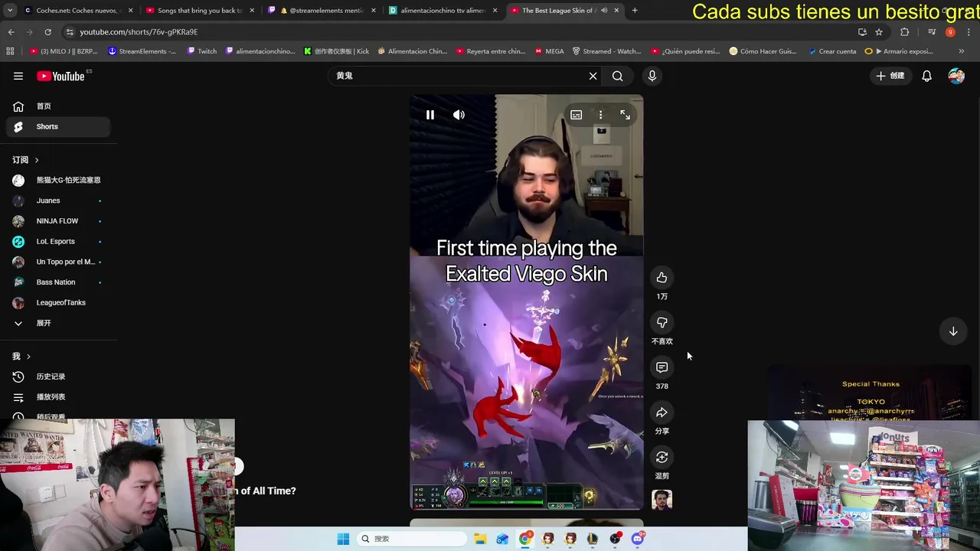
Task: Open Discord from the taskbar
Action: click(638, 539)
